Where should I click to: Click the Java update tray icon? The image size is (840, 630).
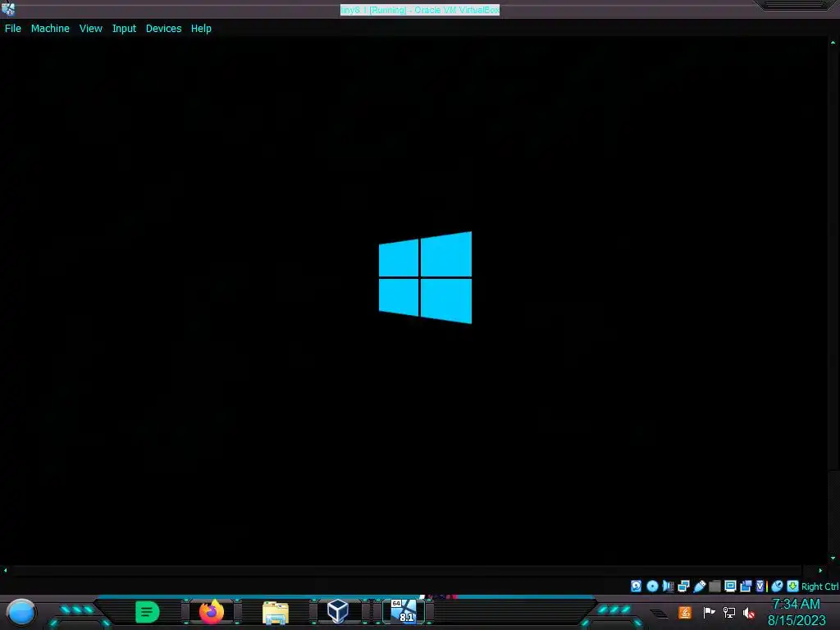click(685, 612)
